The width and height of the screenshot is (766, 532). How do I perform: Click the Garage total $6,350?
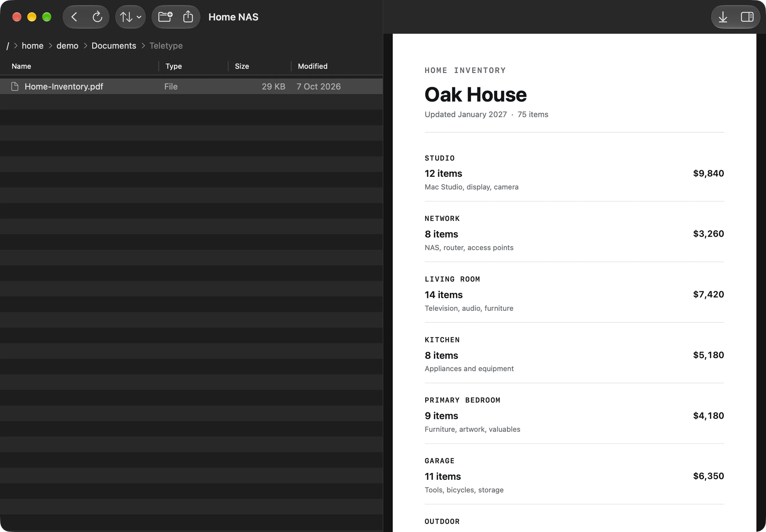pyautogui.click(x=708, y=476)
